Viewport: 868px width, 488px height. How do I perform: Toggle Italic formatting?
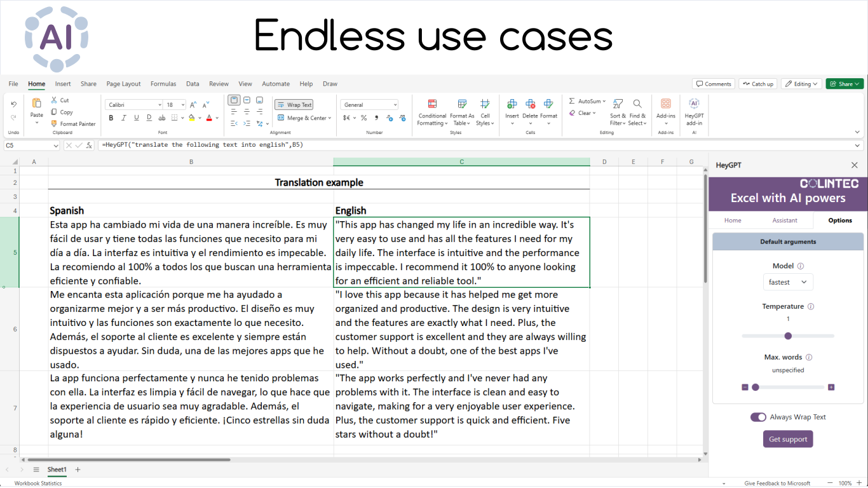(x=124, y=118)
